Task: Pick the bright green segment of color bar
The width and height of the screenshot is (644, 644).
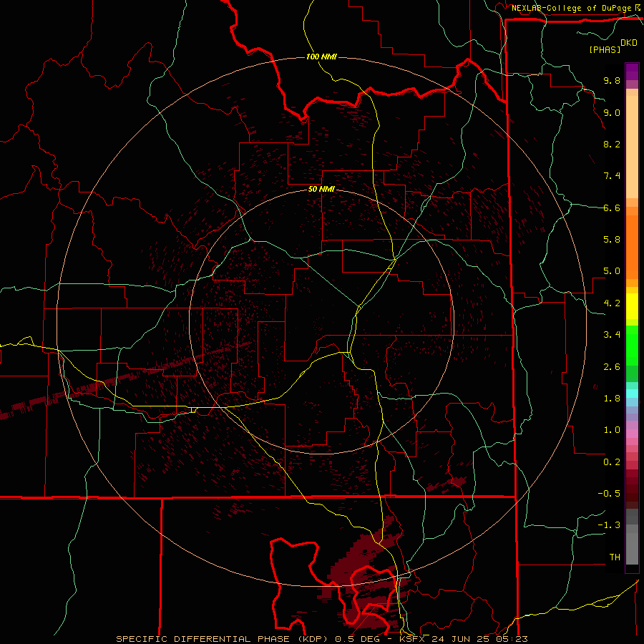Action: point(632,345)
